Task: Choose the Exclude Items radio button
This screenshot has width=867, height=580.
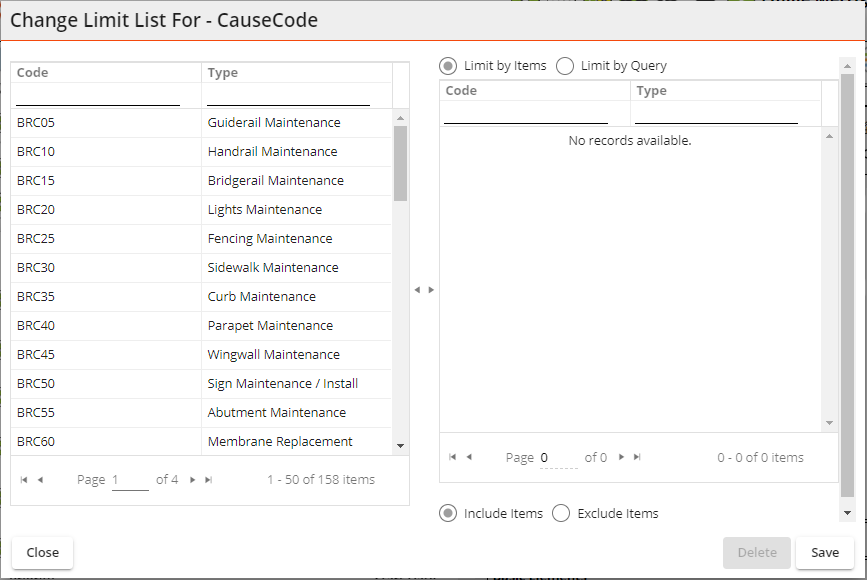Action: coord(561,513)
